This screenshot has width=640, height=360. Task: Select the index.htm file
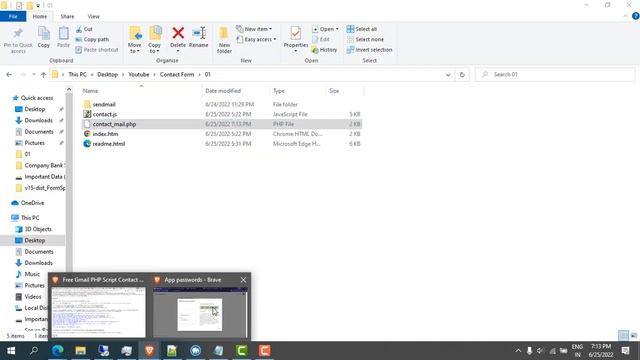(x=105, y=133)
